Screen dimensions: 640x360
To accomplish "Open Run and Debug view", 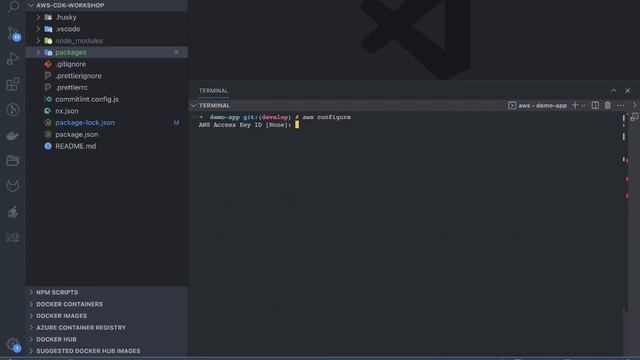I will tap(13, 59).
